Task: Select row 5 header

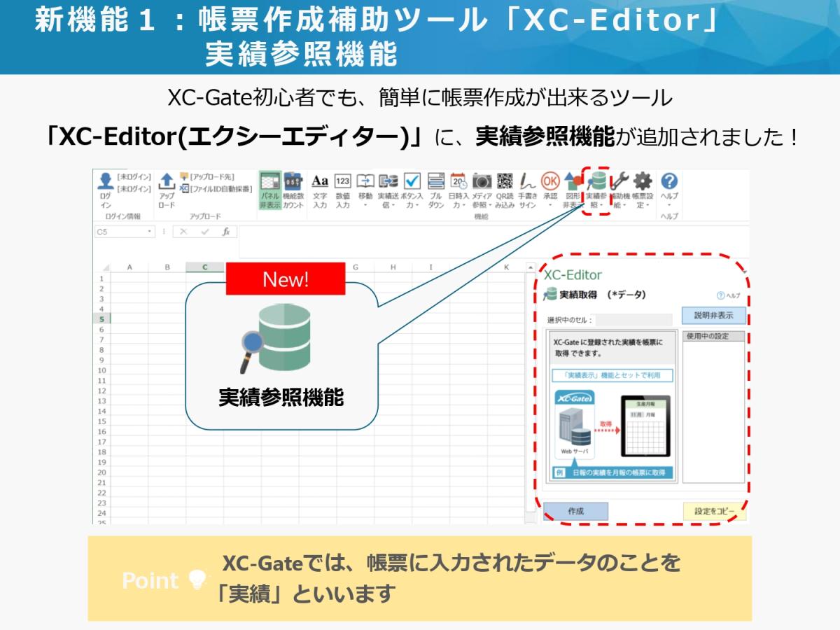Action: coord(102,319)
